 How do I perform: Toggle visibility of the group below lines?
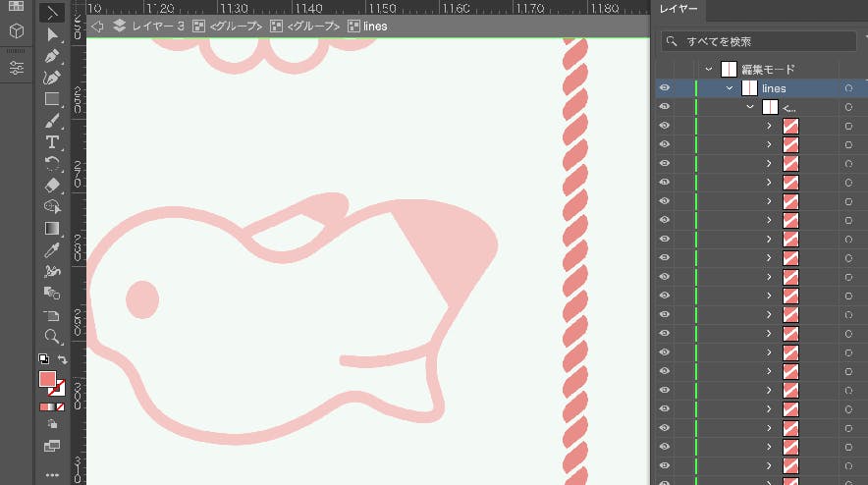pyautogui.click(x=664, y=107)
